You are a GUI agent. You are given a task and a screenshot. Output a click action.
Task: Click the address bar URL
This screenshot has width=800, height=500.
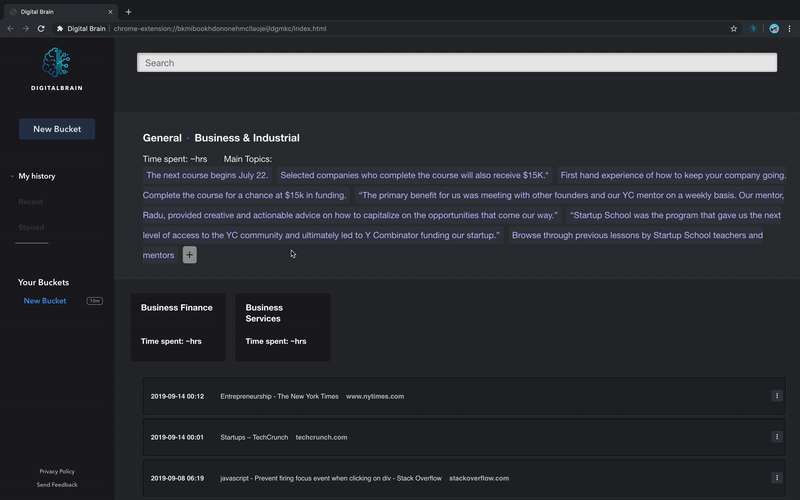coord(220,29)
